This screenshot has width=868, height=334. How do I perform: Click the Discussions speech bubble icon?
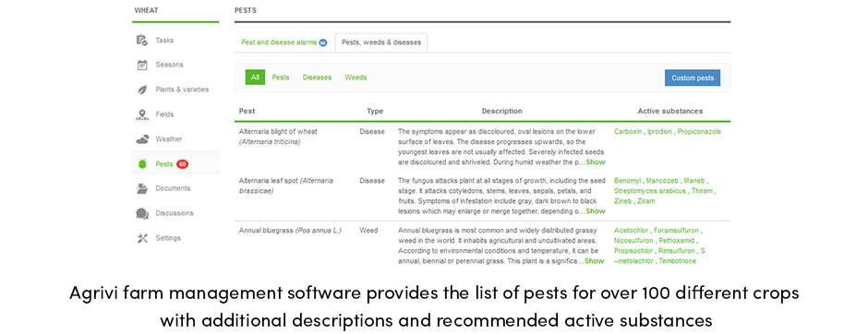point(142,213)
